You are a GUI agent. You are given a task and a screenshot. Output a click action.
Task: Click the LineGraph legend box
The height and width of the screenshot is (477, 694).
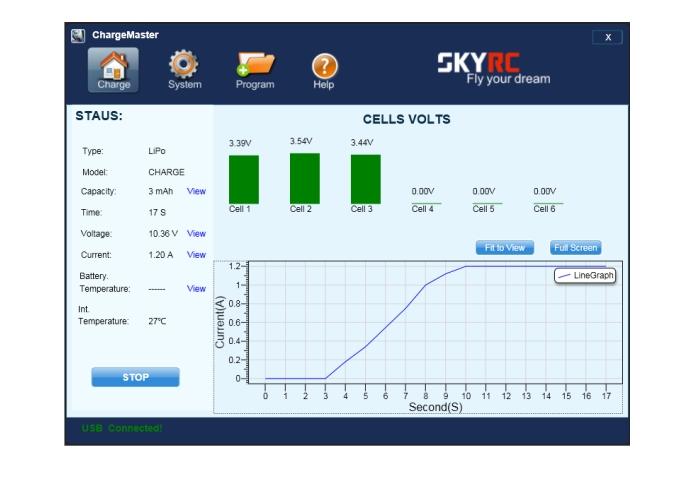(x=585, y=276)
